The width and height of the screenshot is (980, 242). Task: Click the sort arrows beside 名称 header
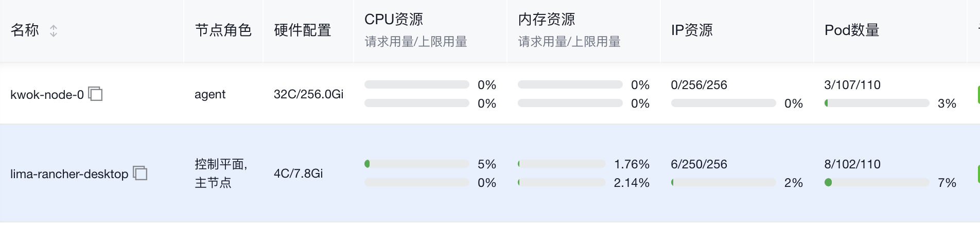54,31
